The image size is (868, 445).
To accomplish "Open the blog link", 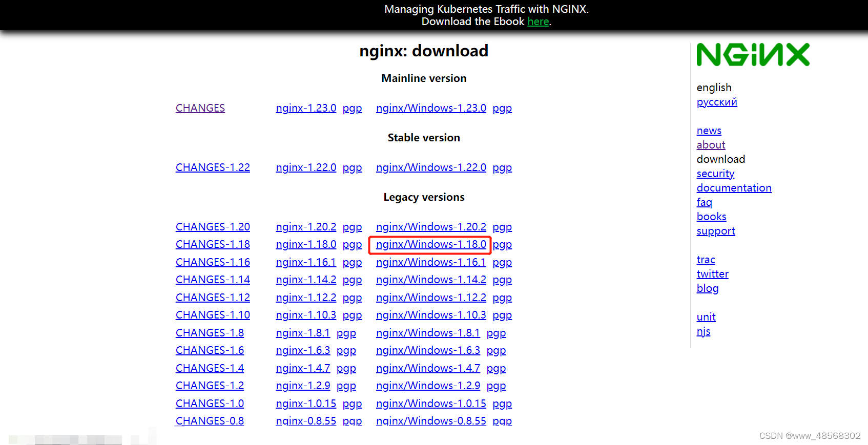I will tap(708, 288).
